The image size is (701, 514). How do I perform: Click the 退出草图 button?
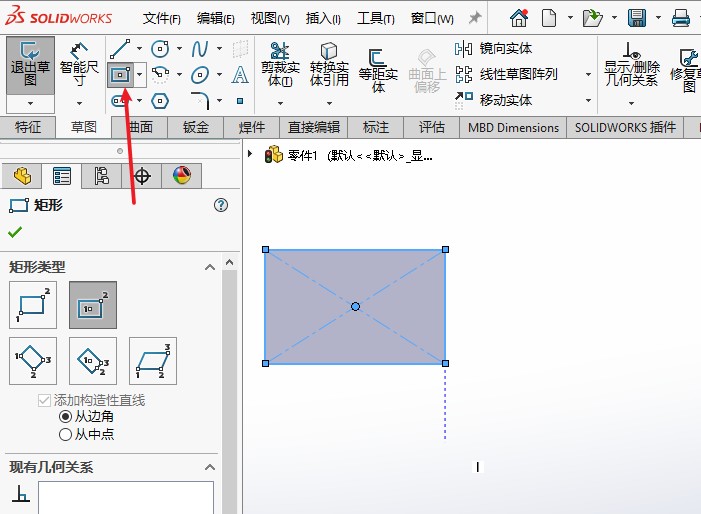30,66
